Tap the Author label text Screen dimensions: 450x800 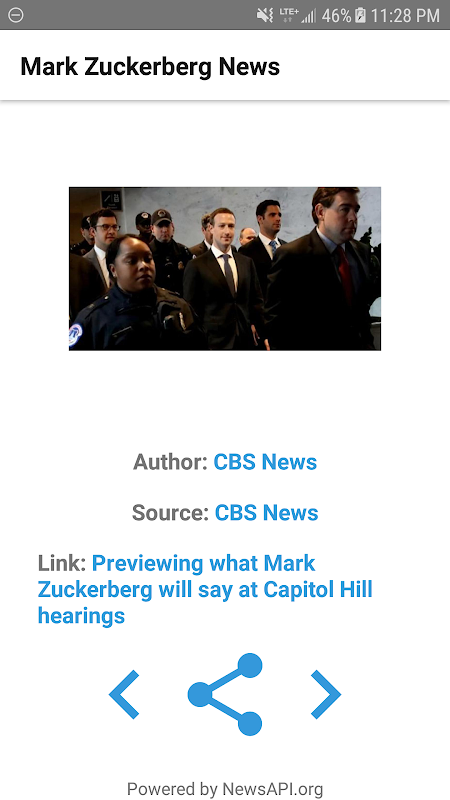[170, 462]
